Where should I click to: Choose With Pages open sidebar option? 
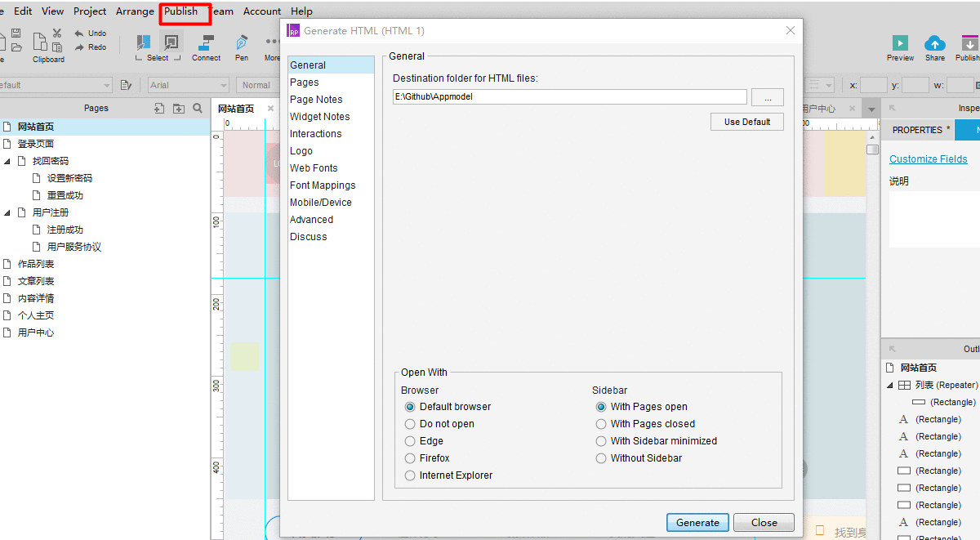[601, 407]
